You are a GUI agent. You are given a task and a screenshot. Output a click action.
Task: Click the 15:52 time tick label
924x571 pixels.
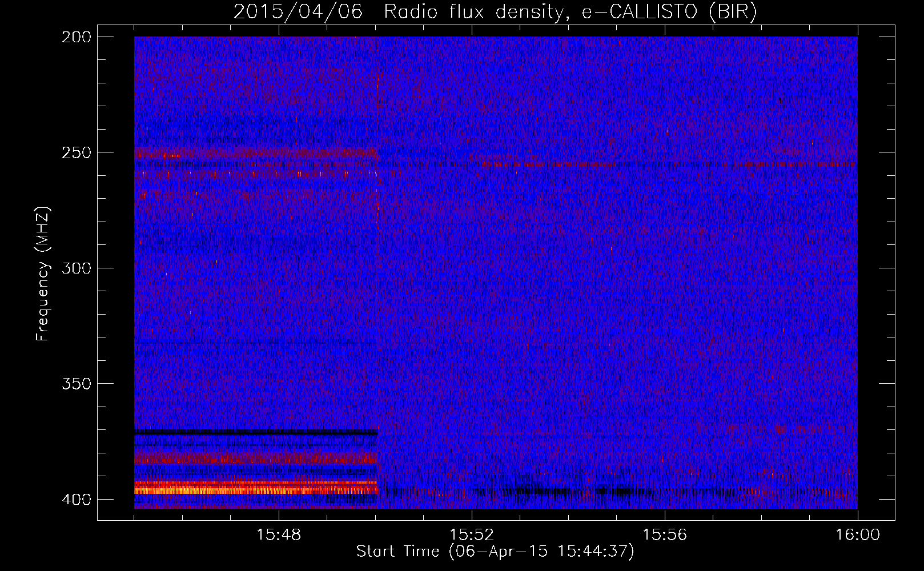point(472,535)
